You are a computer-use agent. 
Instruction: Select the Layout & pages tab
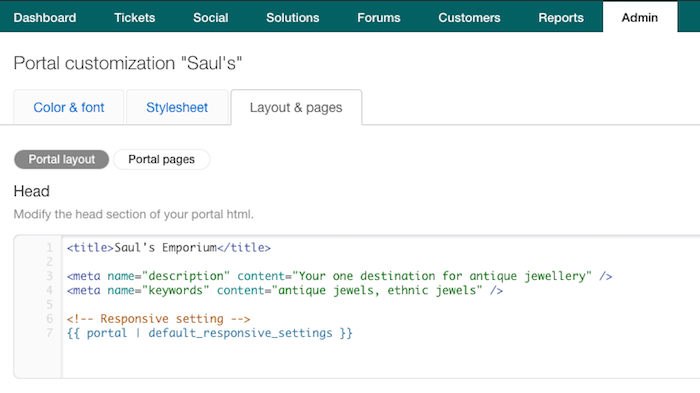[x=296, y=107]
